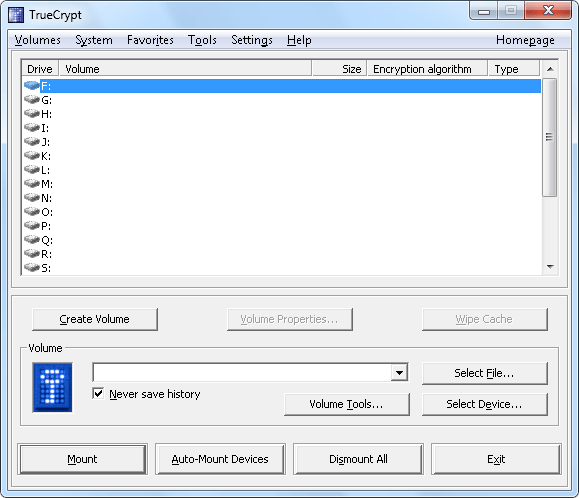Click the Q: drive disk icon
The width and height of the screenshot is (579, 498).
32,240
